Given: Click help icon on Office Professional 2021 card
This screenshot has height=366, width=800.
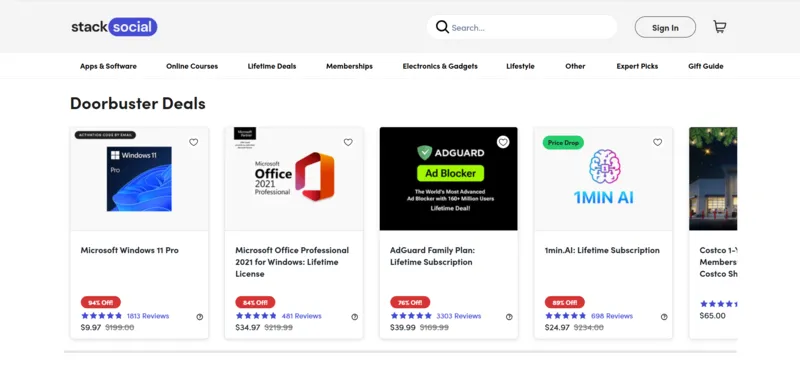Looking at the screenshot, I should [355, 317].
